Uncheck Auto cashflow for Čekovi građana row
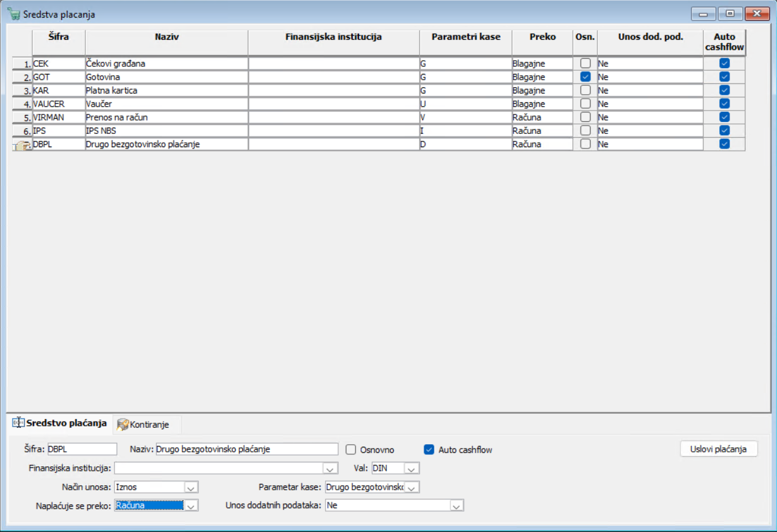The image size is (777, 532). tap(725, 63)
